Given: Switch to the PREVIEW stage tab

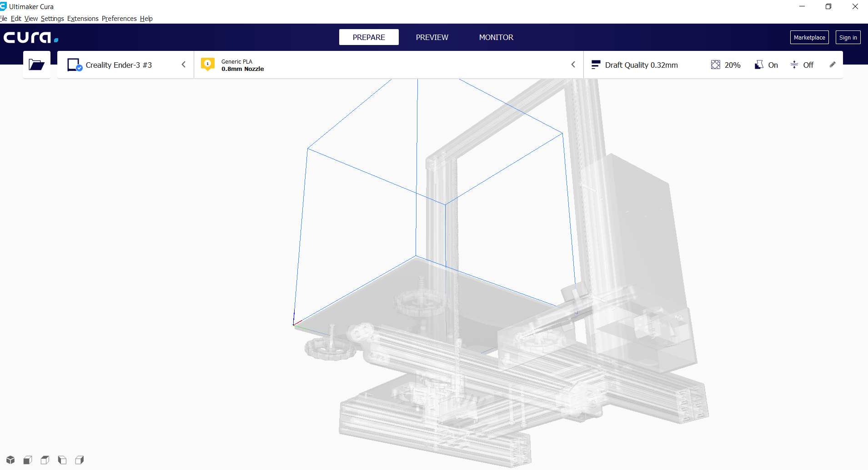Looking at the screenshot, I should (432, 37).
